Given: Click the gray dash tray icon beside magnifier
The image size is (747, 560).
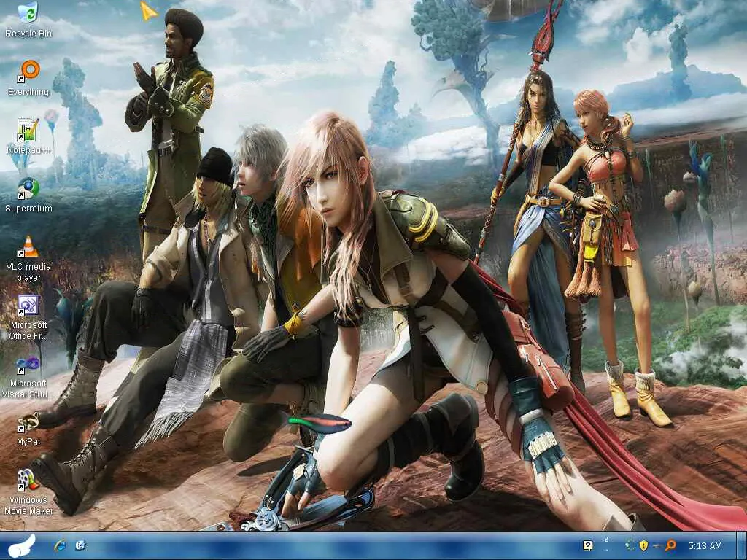Looking at the screenshot, I should point(657,545).
